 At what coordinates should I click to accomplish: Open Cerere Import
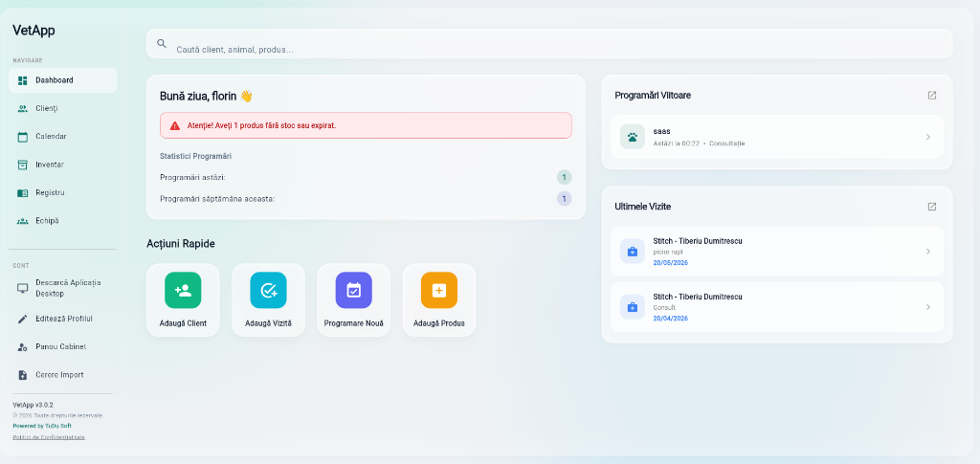pos(62,375)
